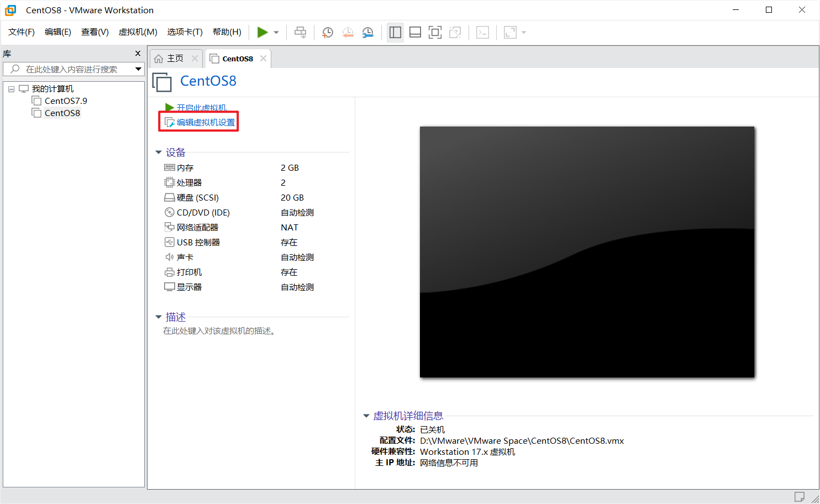The image size is (820, 504).
Task: Collapse the 我的计算机 tree node
Action: click(11, 89)
